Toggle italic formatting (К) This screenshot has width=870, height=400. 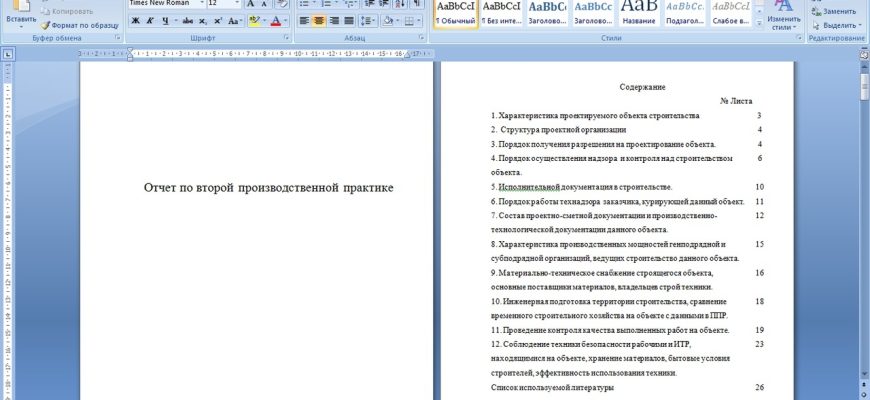coord(150,20)
